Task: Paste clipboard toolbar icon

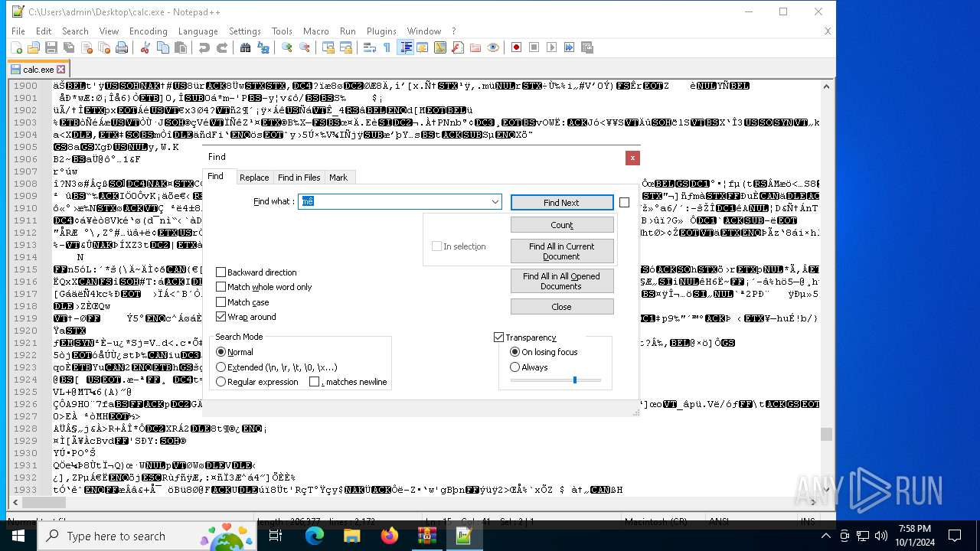Action: coord(181,47)
